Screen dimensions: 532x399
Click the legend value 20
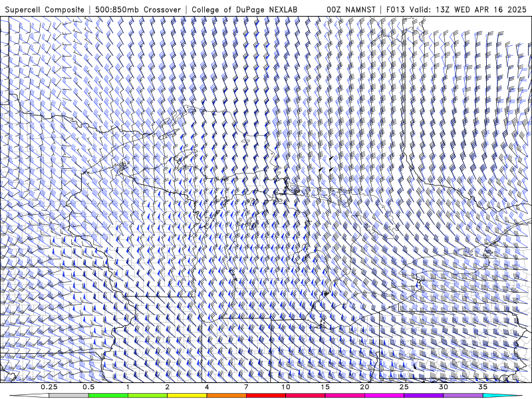point(364,387)
